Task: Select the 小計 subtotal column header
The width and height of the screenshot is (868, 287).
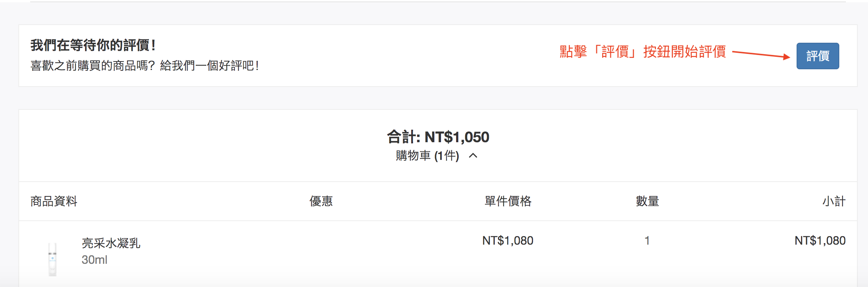Action: pyautogui.click(x=834, y=201)
